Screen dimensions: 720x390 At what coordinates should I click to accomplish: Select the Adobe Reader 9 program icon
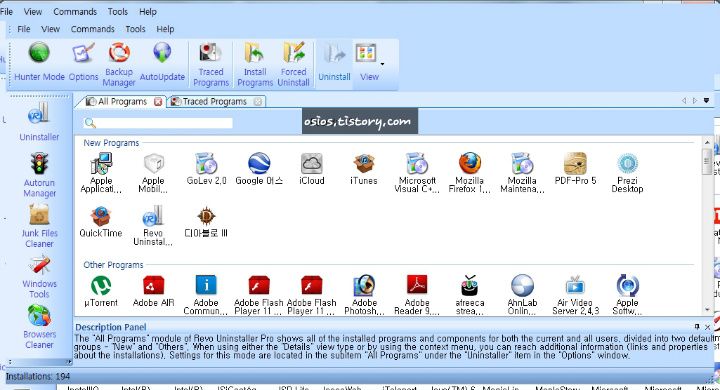click(x=417, y=286)
